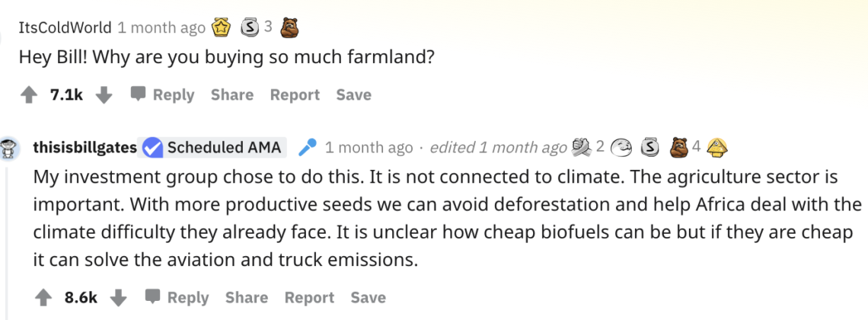The height and width of the screenshot is (320, 868).
Task: Share ItsColdWorld's comment
Action: point(231,95)
